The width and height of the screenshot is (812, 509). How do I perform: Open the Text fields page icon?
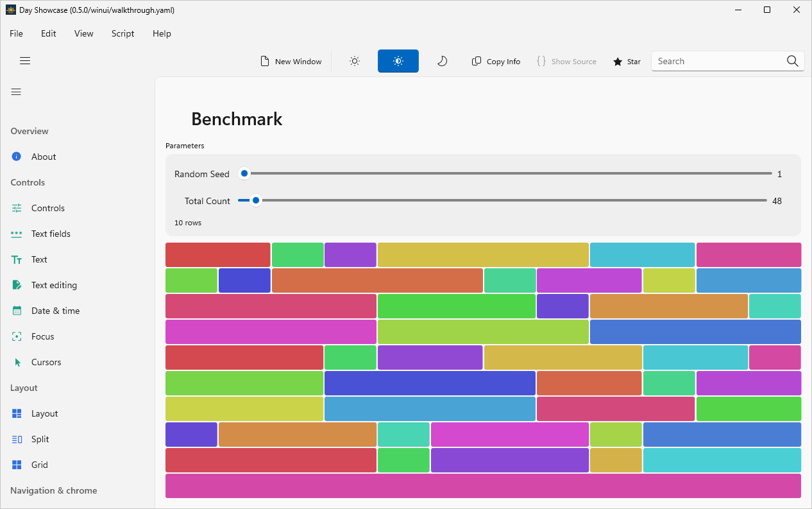pyautogui.click(x=17, y=234)
